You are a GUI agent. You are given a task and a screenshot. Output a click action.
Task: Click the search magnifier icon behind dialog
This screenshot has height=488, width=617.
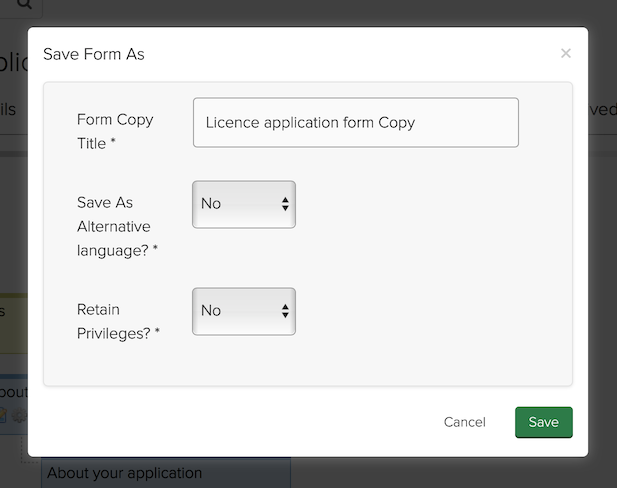coord(22,6)
